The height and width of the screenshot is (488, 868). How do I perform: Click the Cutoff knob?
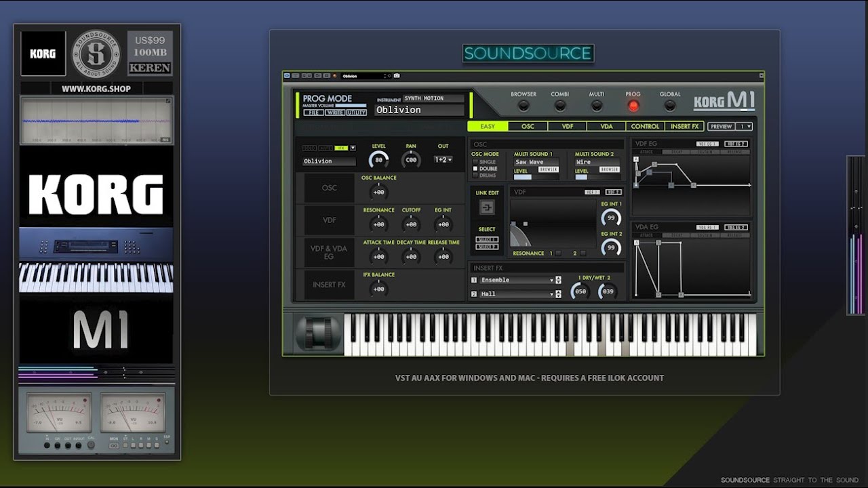pyautogui.click(x=411, y=224)
